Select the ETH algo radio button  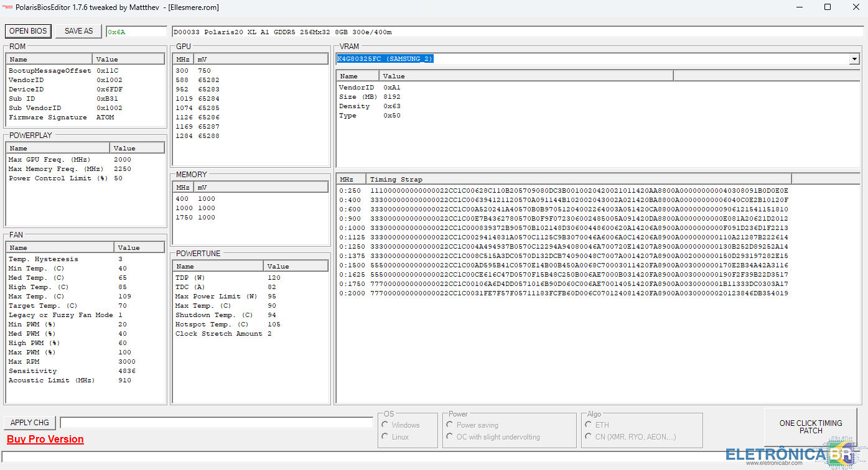tap(589, 425)
